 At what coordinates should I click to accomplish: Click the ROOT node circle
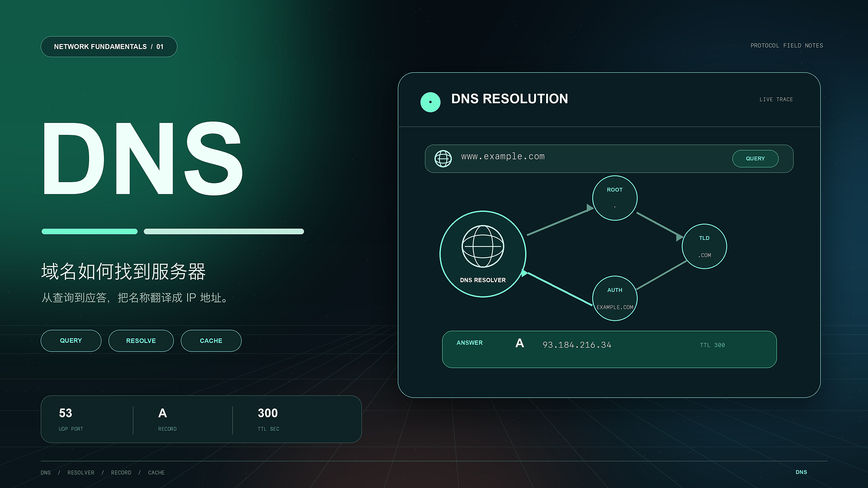[615, 198]
